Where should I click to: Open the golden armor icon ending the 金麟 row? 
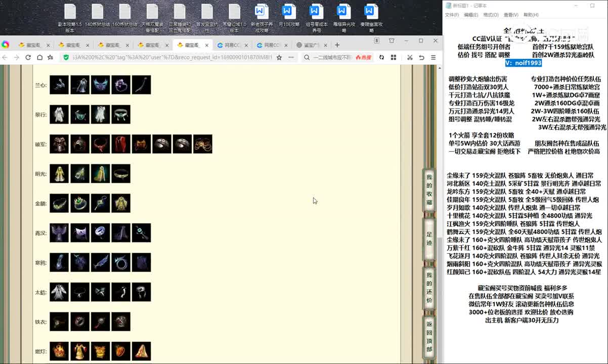pyautogui.click(x=121, y=203)
